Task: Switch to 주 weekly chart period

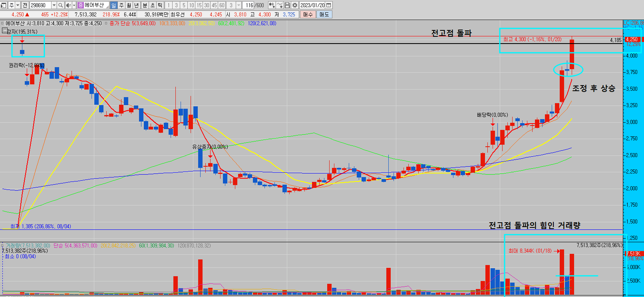Action: (121, 5)
